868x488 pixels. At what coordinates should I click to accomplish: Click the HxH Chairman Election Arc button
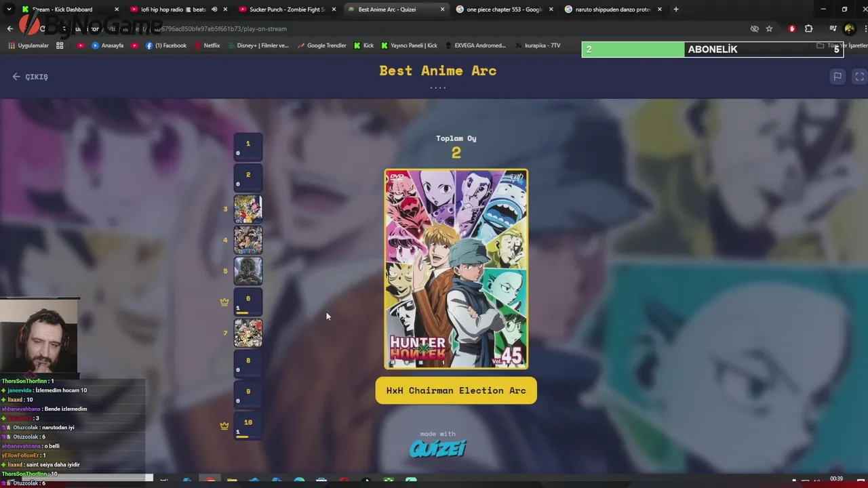[456, 390]
